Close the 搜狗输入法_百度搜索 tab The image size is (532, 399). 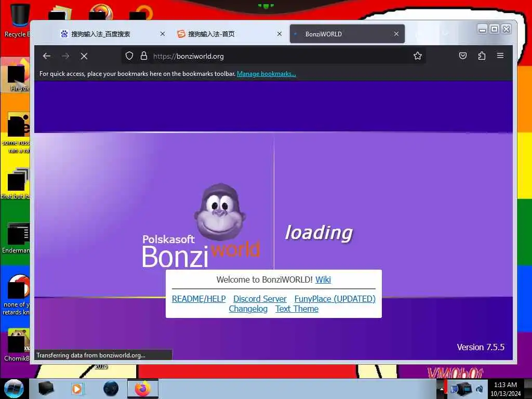pyautogui.click(x=163, y=34)
